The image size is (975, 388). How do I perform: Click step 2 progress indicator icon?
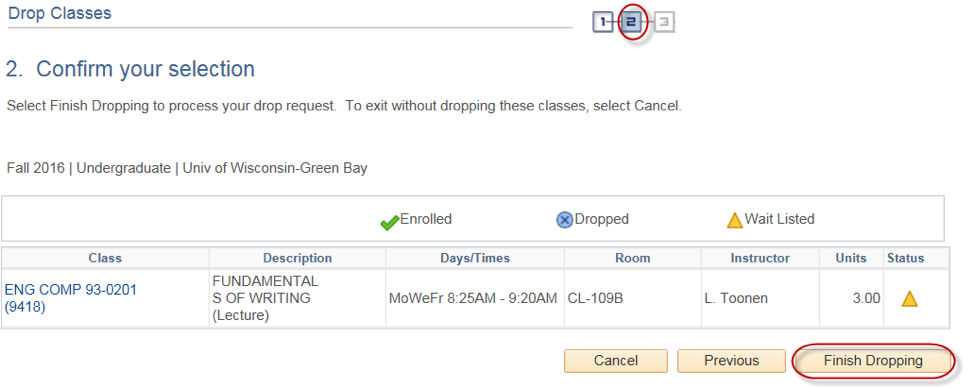click(x=631, y=23)
